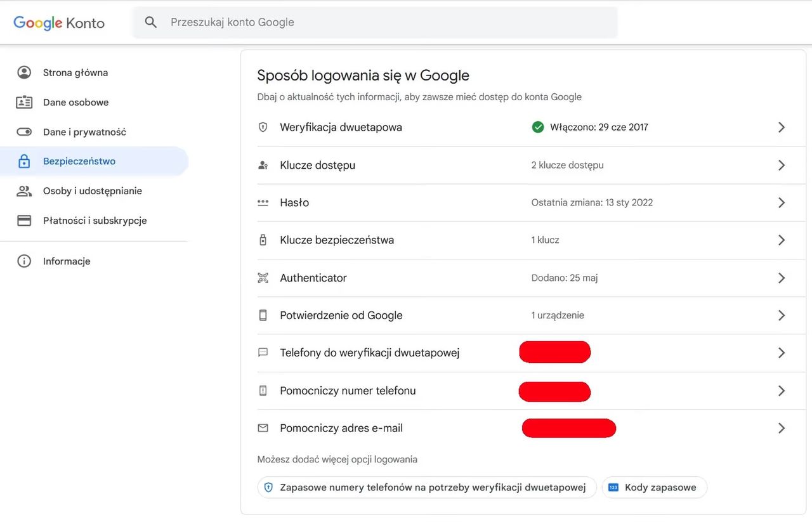Click the envelope icon for Pomocniczy adres e-mail
The image size is (812, 522).
(x=263, y=428)
